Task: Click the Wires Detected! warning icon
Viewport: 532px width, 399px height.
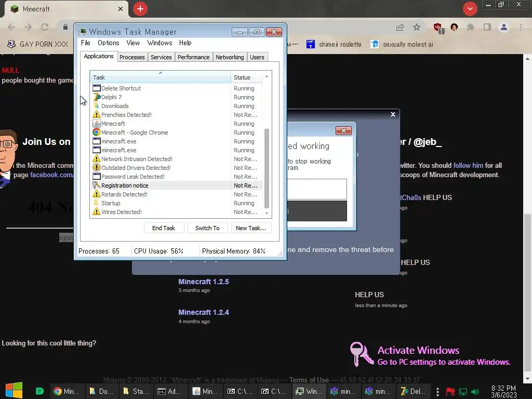Action: 97,212
